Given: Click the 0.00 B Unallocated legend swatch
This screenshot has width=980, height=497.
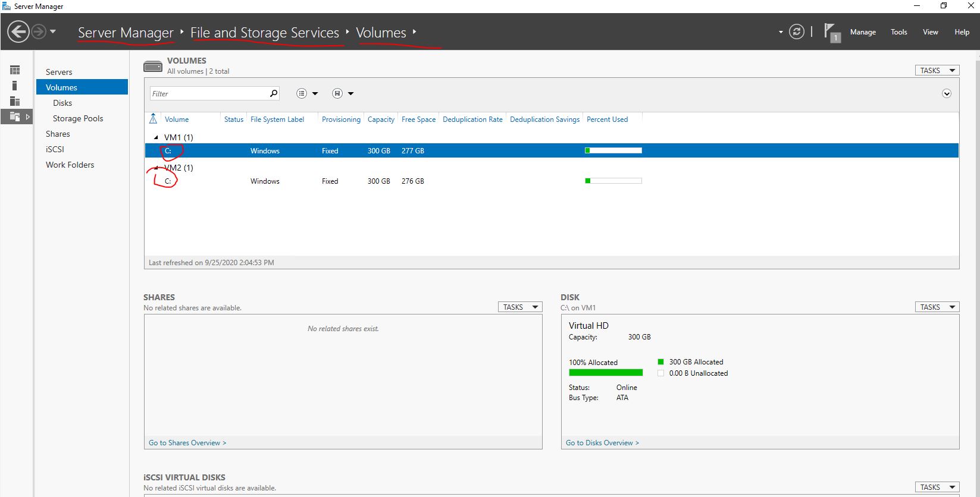Looking at the screenshot, I should [660, 373].
